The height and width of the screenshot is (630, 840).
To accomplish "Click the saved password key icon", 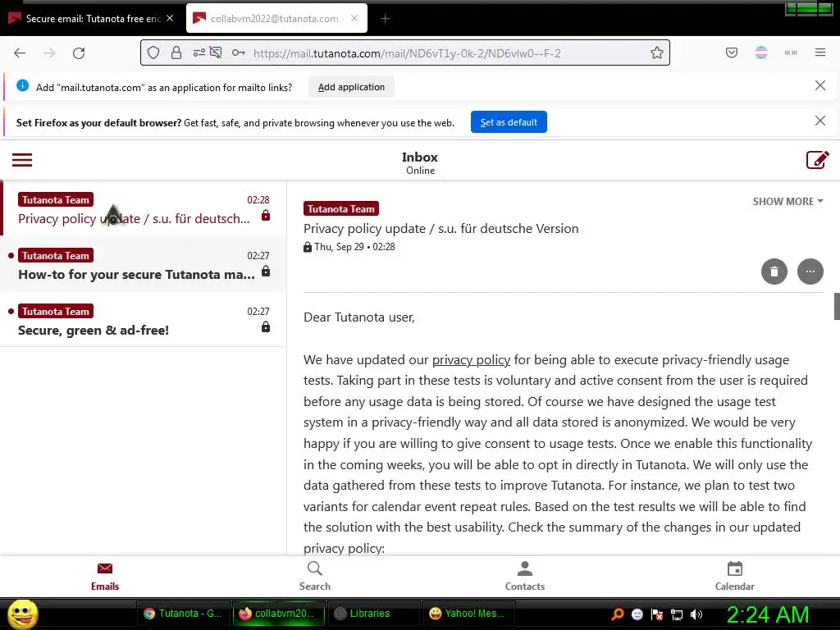I will coord(239,52).
